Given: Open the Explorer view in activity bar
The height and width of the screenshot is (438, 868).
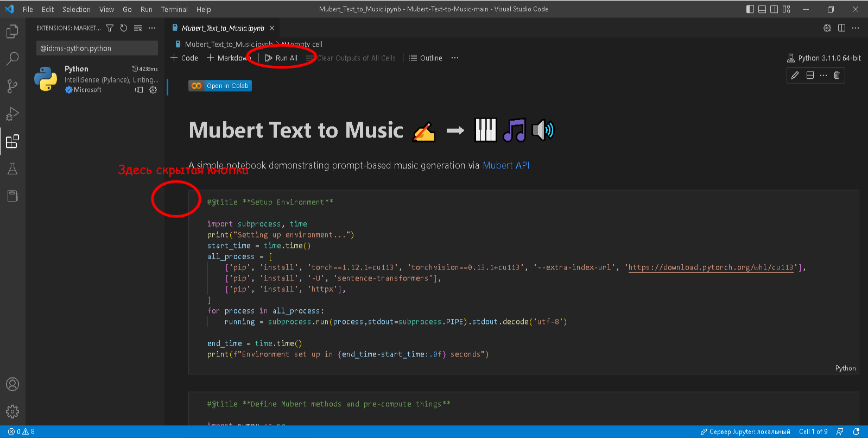Looking at the screenshot, I should (12, 32).
